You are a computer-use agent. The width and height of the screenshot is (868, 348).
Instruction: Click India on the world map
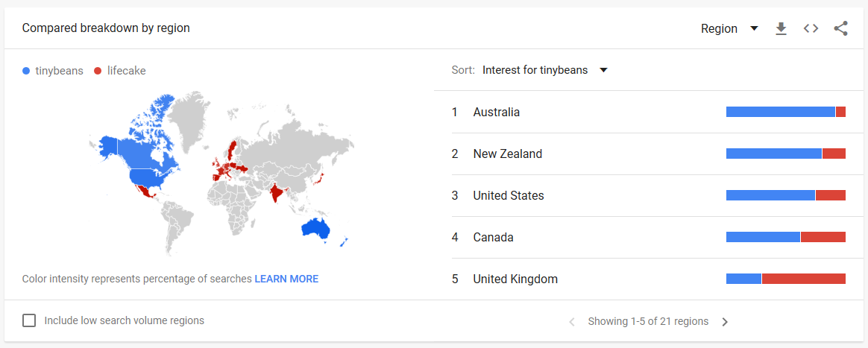pyautogui.click(x=277, y=195)
